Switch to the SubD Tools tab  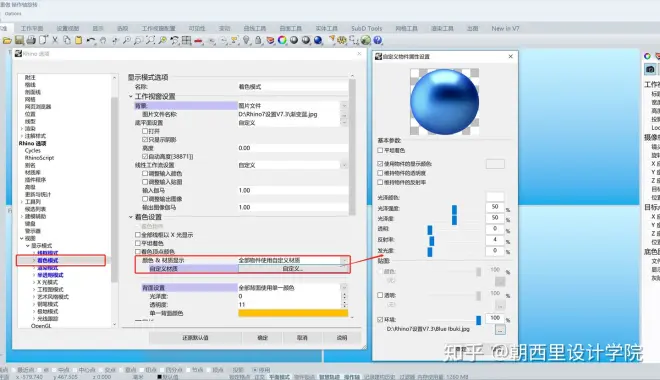(367, 29)
